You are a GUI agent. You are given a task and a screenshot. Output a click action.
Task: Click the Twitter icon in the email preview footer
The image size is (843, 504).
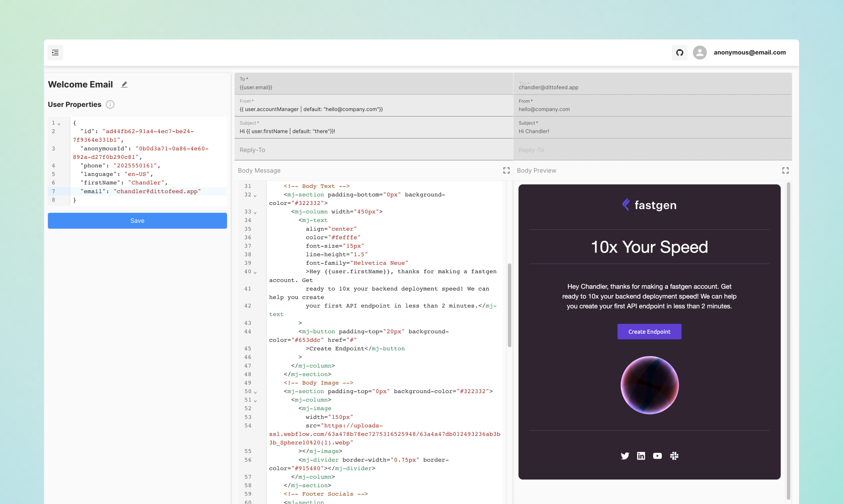tap(624, 456)
